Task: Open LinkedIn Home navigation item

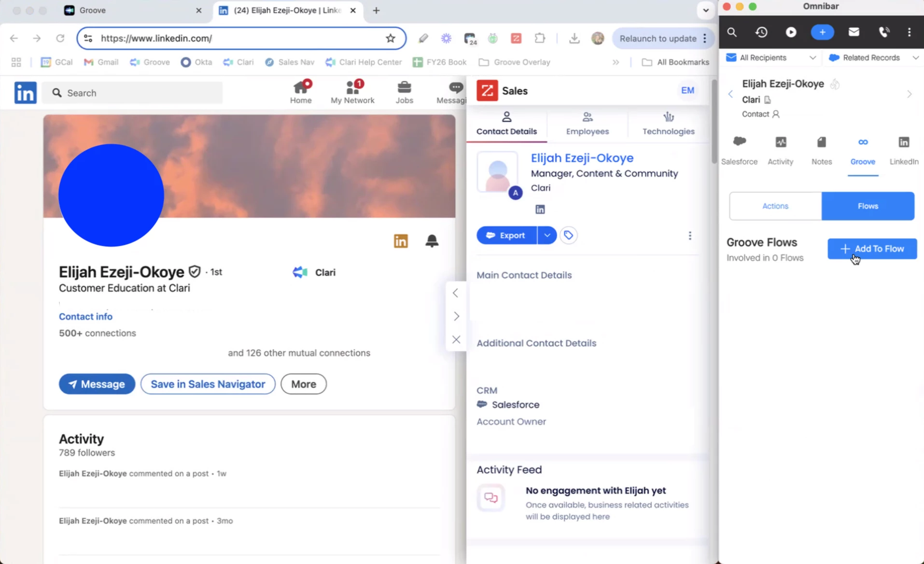Action: [x=301, y=92]
